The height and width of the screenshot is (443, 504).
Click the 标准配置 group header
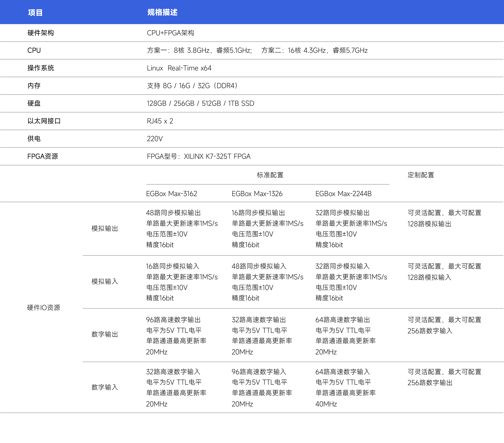point(270,175)
